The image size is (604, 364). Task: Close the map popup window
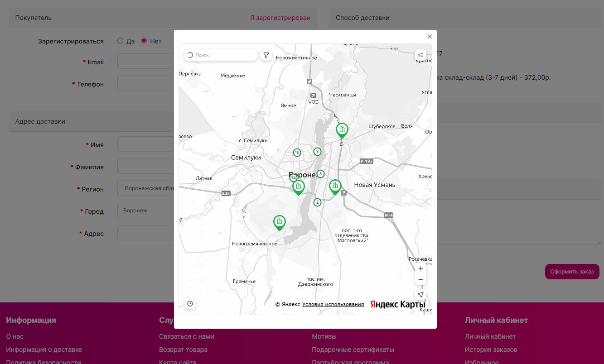click(x=430, y=37)
